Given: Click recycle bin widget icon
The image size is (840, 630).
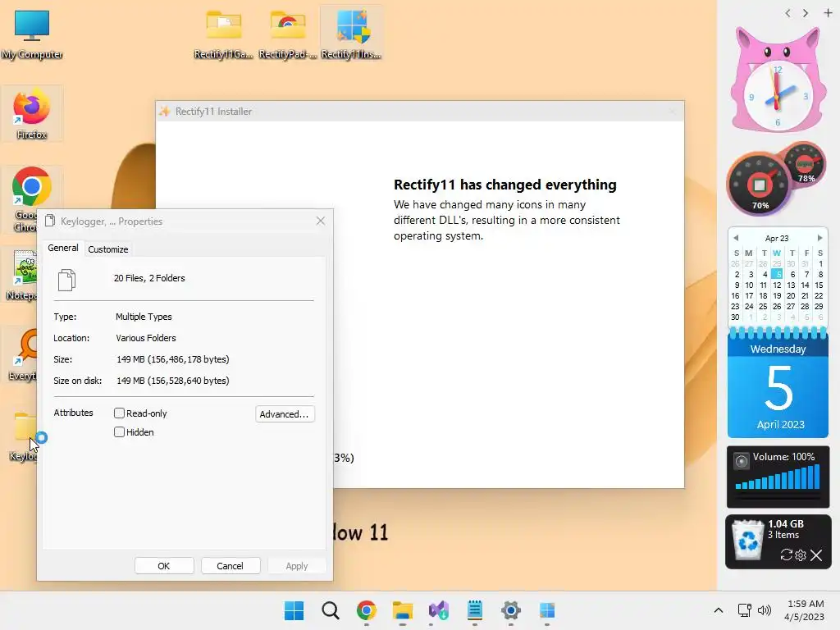Looking at the screenshot, I should click(747, 541).
